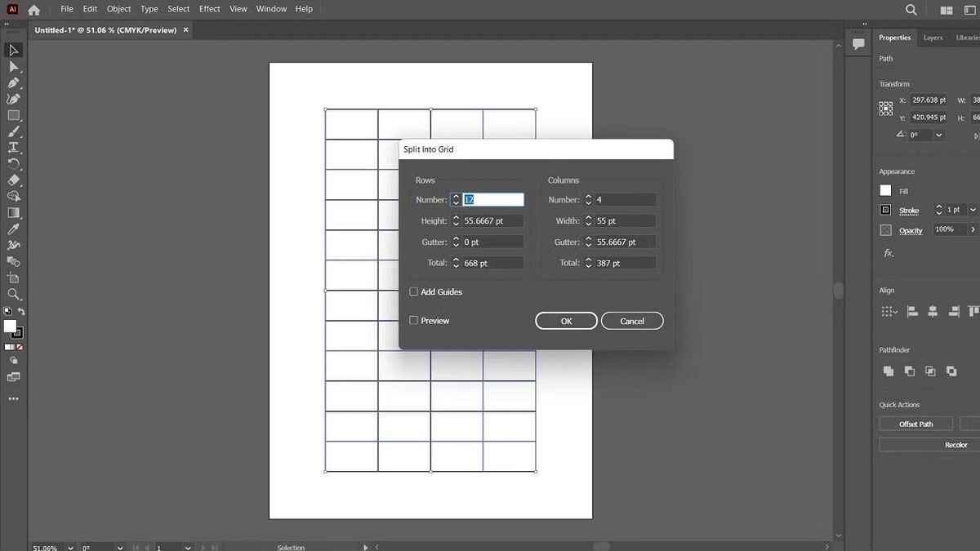Screen dimensions: 980x551
Task: Select the Rotate tool
Action: [x=13, y=164]
